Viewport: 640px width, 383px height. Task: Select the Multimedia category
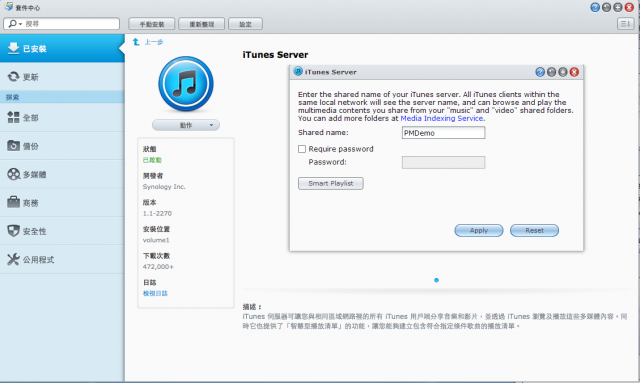tap(62, 174)
